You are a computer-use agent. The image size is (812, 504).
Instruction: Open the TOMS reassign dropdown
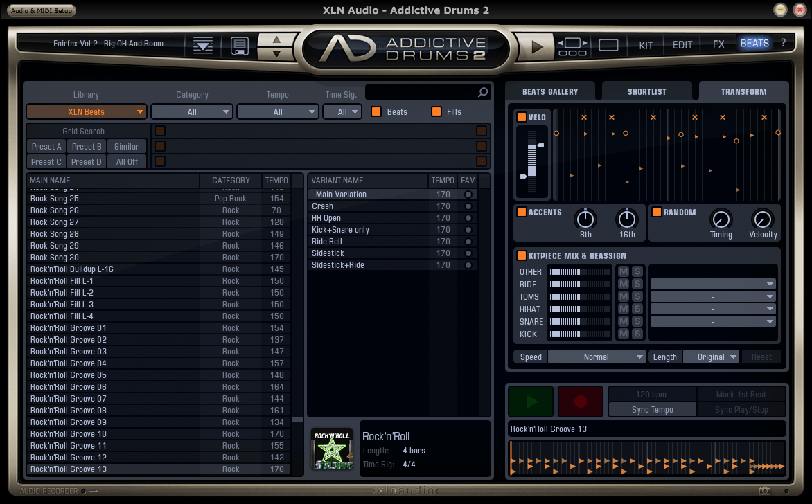712,296
